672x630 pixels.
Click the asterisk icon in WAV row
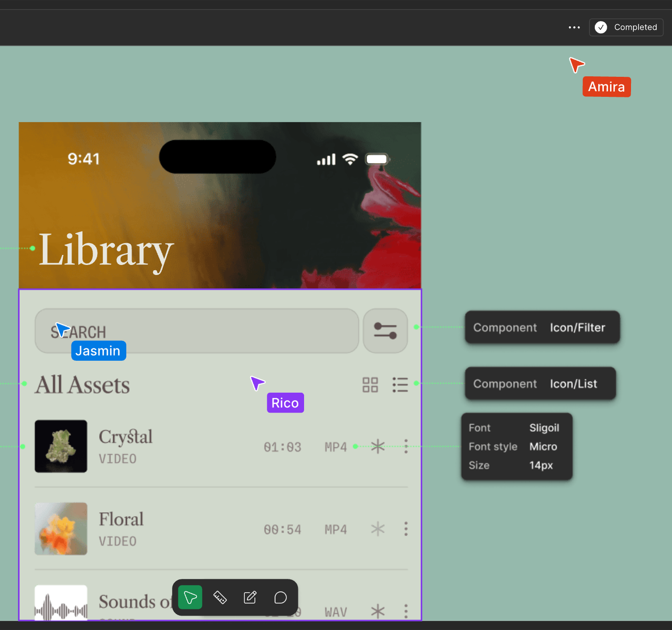click(x=378, y=611)
